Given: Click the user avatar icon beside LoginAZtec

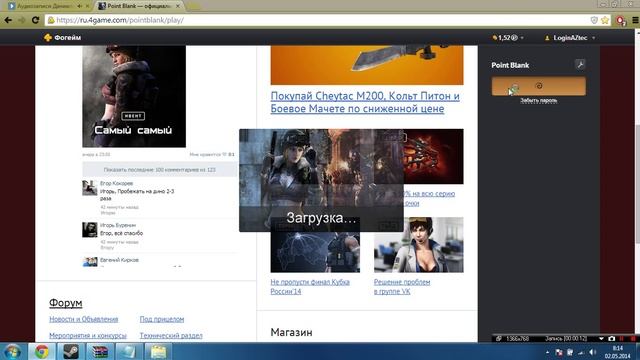Looking at the screenshot, I should tap(547, 38).
